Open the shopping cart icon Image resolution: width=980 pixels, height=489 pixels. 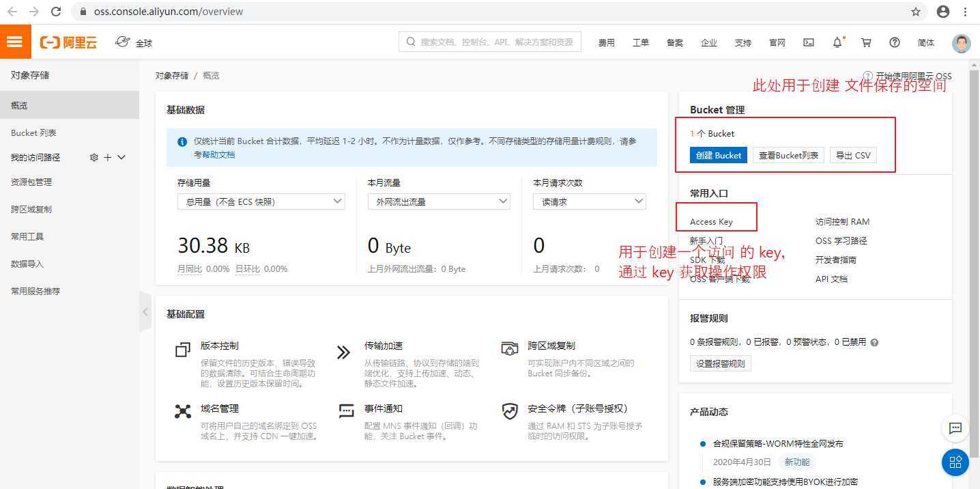pos(866,42)
